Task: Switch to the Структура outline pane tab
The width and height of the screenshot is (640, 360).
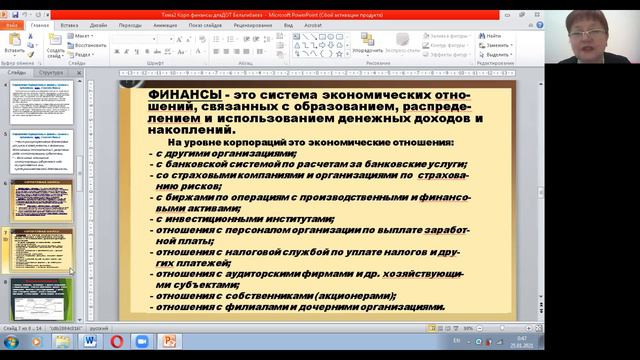Action: [51, 73]
